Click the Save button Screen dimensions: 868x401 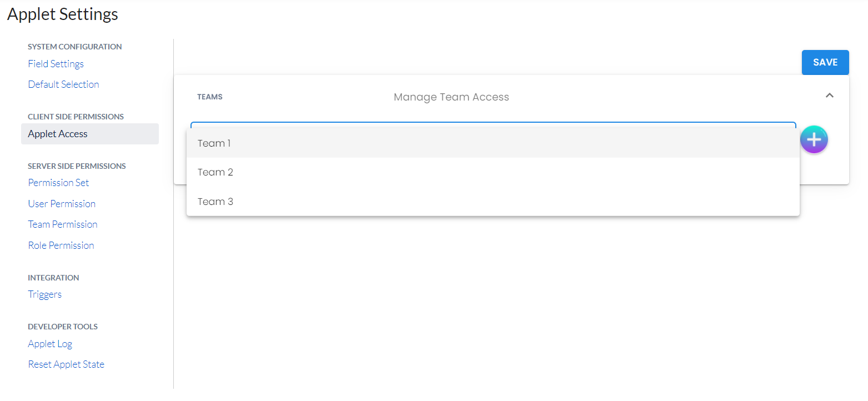click(825, 62)
